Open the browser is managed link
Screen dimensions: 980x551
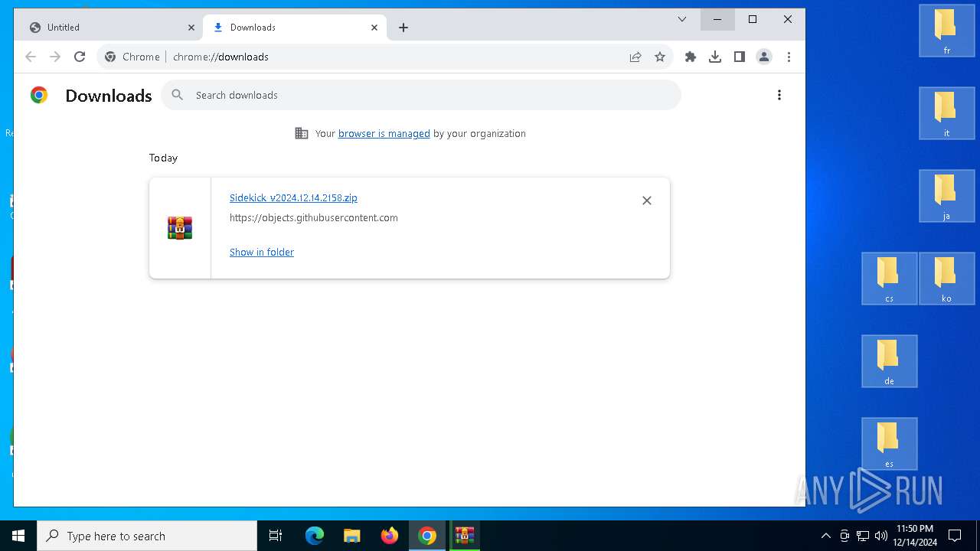click(384, 133)
